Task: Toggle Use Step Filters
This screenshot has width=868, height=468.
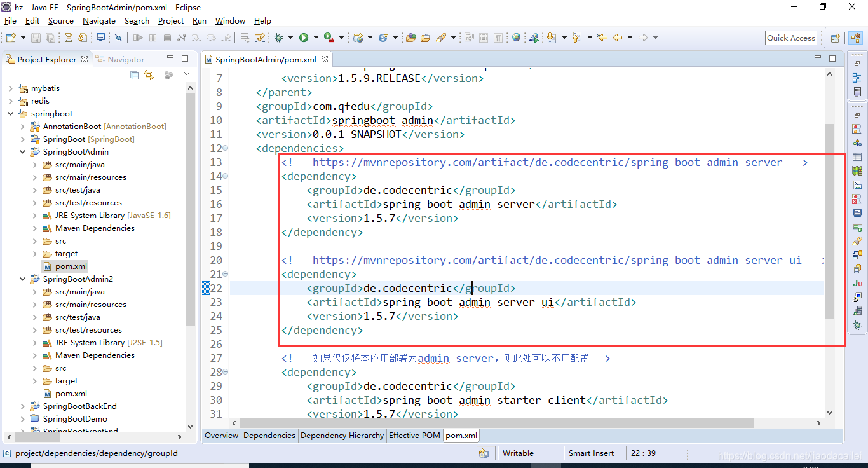Action: (259, 38)
